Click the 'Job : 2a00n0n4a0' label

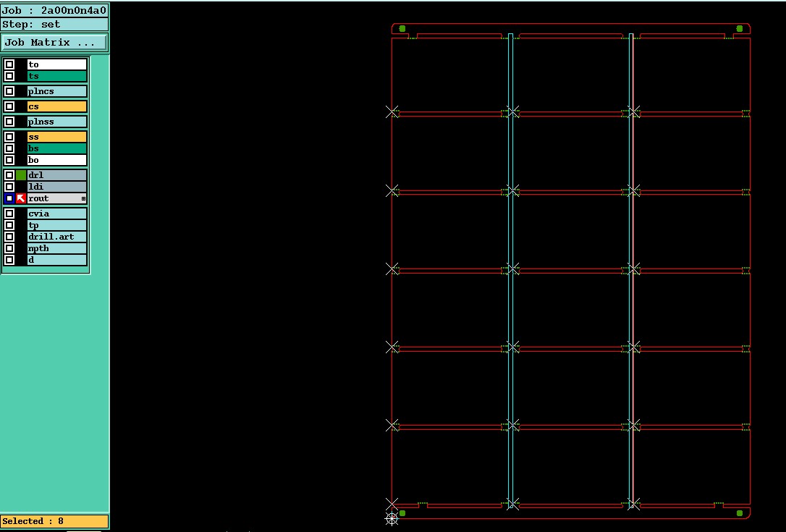coord(54,11)
